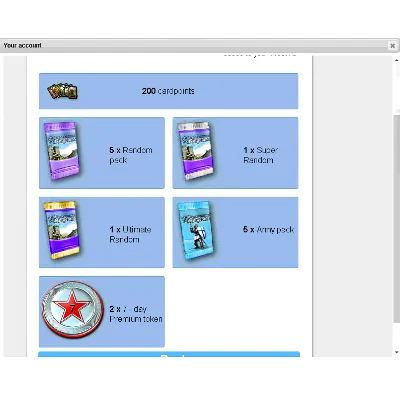
Task: Click the 2 x 7-day Premium token text
Action: [136, 314]
